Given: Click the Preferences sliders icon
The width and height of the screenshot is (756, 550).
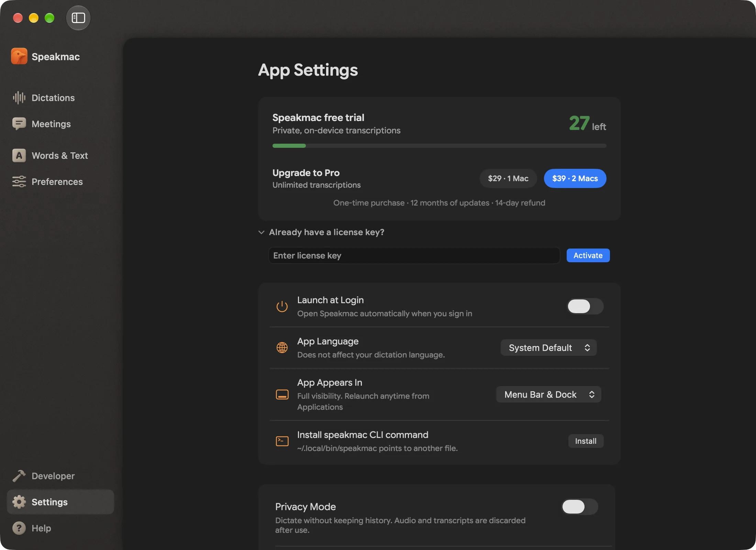Looking at the screenshot, I should pos(19,181).
